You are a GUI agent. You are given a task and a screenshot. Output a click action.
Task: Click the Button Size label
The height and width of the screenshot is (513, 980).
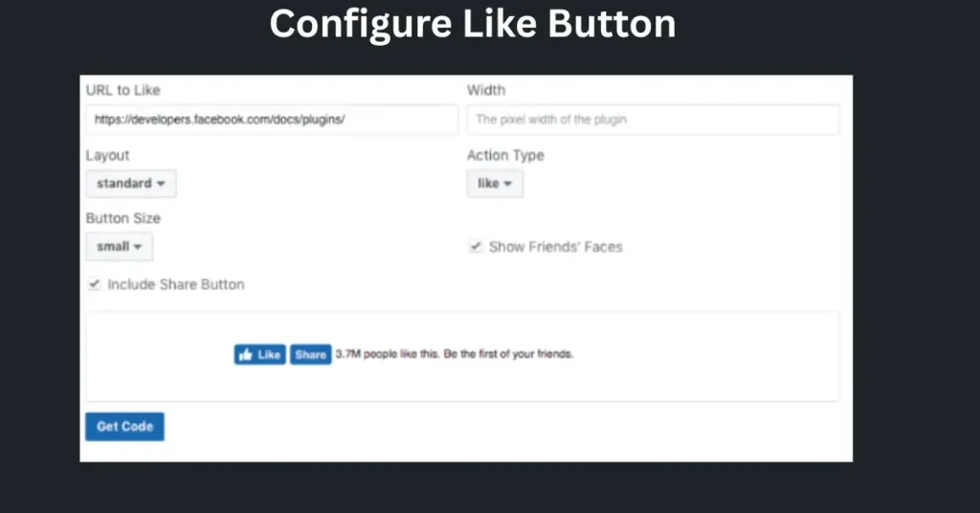tap(123, 218)
